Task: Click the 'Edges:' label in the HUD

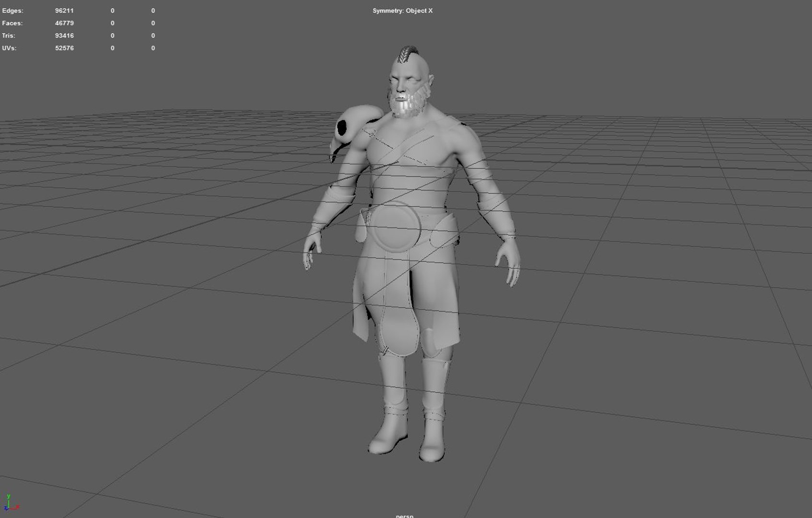Action: (x=12, y=11)
